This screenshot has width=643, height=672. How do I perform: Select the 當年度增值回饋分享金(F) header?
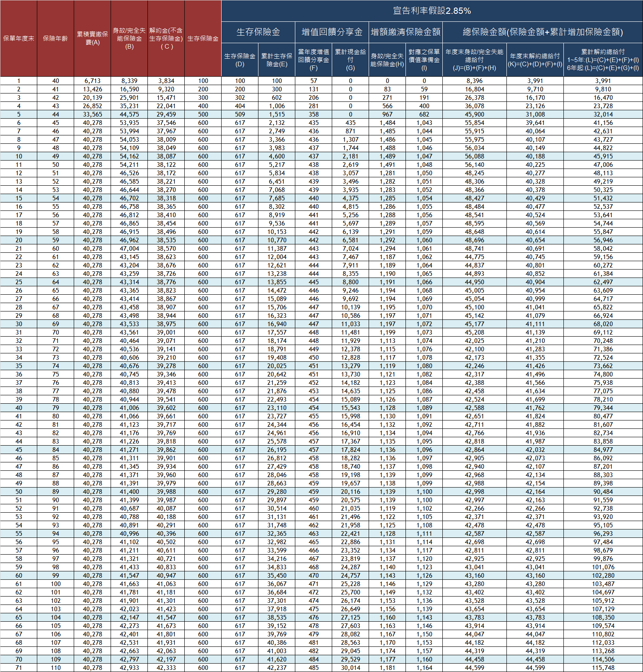313,60
